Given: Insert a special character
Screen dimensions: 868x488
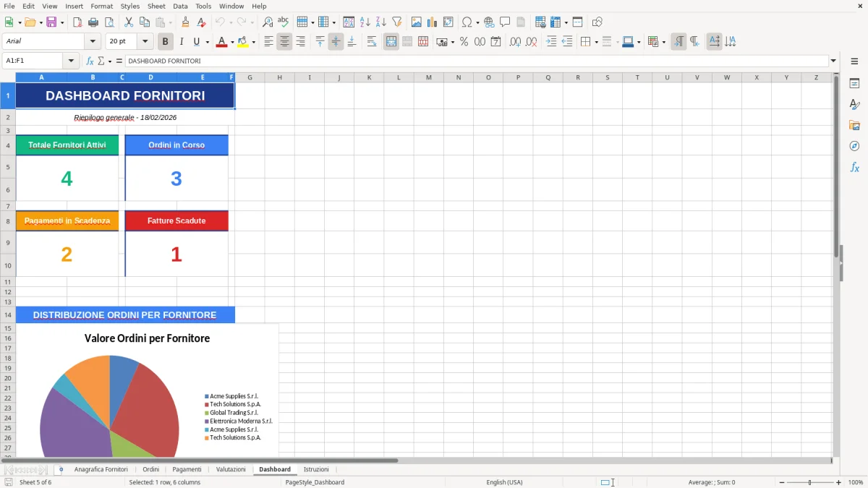Looking at the screenshot, I should click(x=467, y=22).
